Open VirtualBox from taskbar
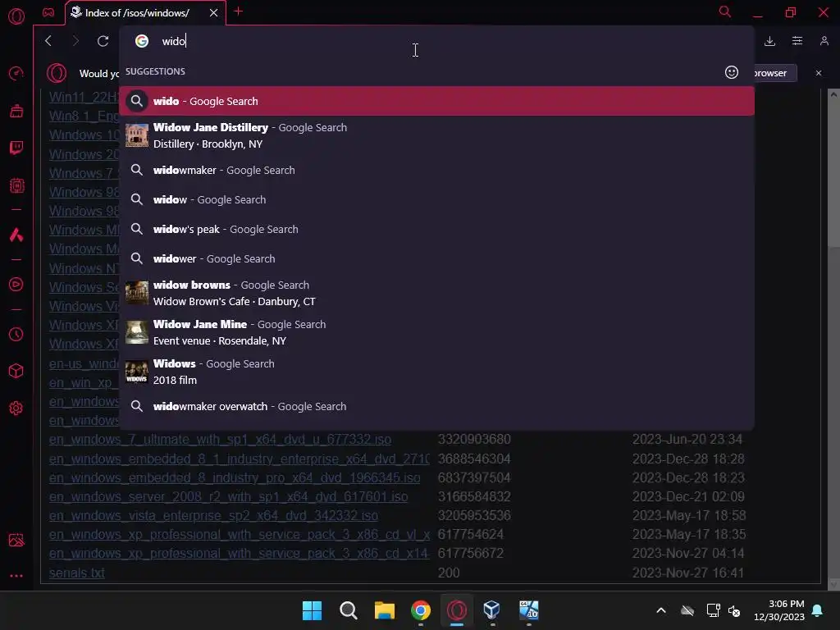This screenshot has width=840, height=630. [492, 610]
